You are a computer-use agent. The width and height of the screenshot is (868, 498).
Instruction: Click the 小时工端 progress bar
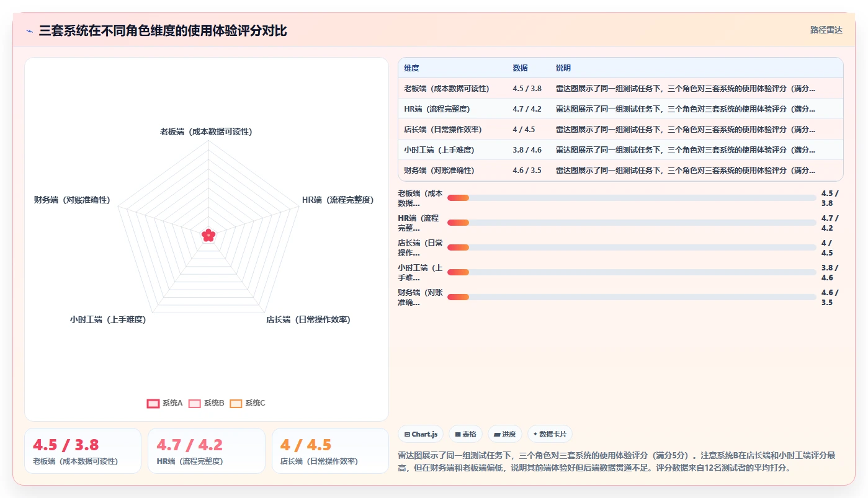632,272
